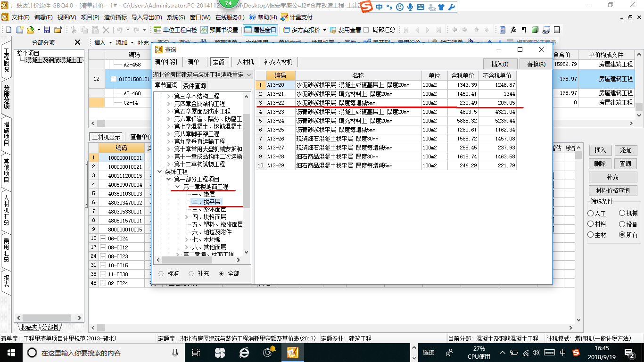Open the 导入导出(D) menu
Viewport: 644px width, 362px height.
click(147, 17)
